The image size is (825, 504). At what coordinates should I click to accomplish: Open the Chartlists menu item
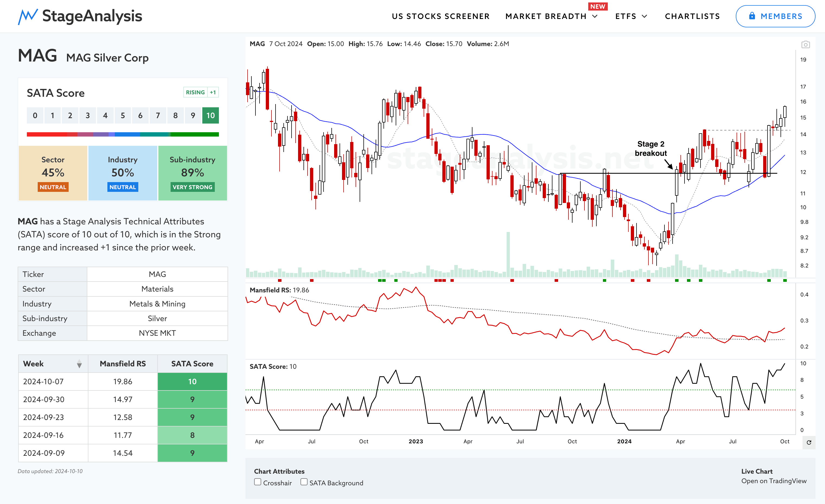click(692, 16)
